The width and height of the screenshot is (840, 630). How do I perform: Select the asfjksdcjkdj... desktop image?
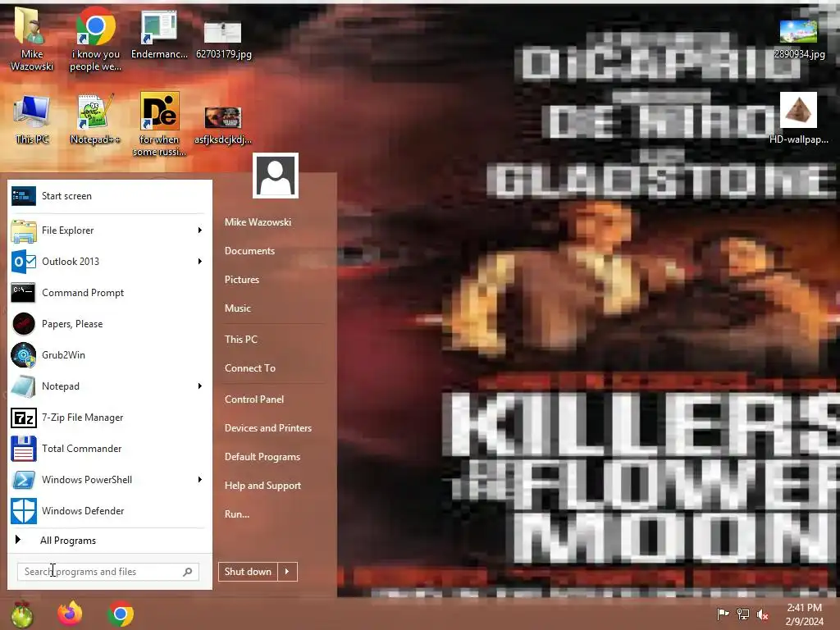coord(223,125)
